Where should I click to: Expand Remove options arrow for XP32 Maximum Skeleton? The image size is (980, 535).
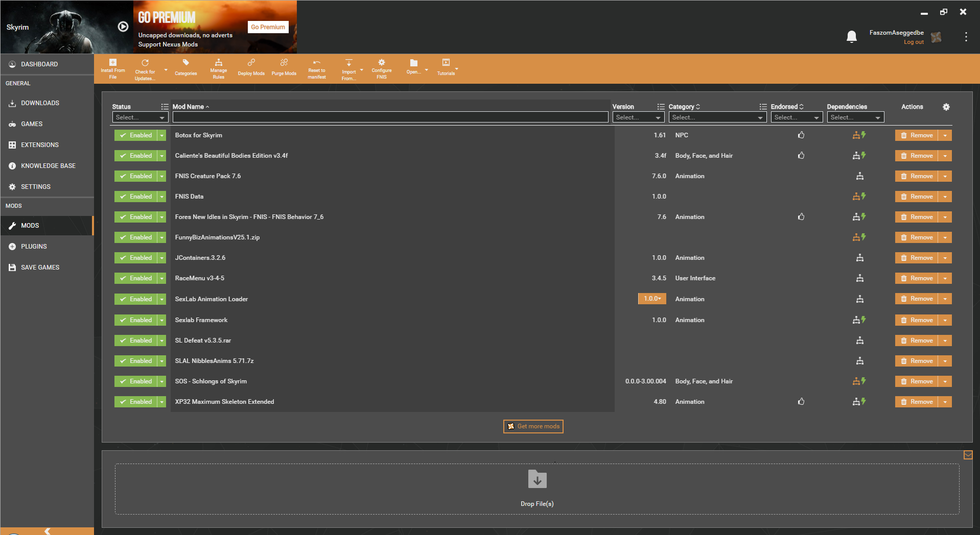pyautogui.click(x=945, y=402)
